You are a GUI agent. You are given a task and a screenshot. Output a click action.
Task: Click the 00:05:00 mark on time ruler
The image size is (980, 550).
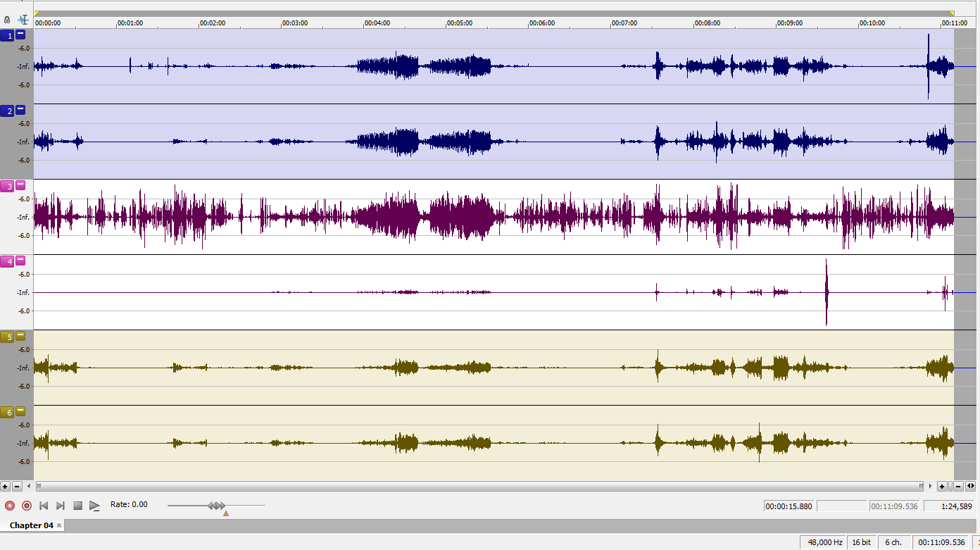[460, 23]
